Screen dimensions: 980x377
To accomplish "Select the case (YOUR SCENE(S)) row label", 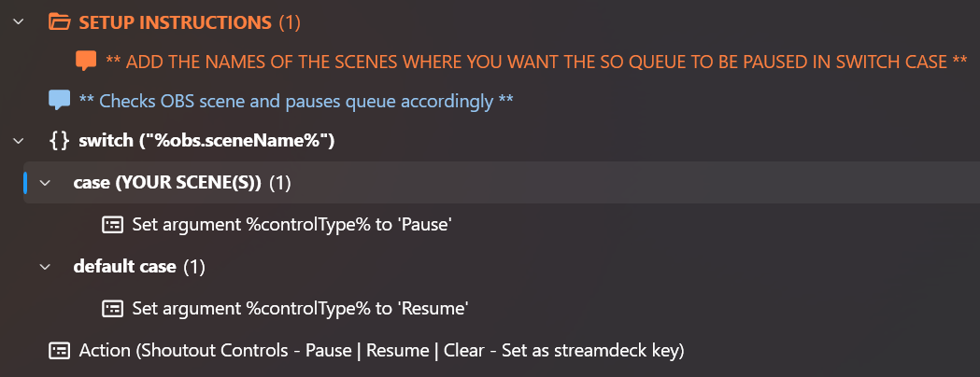I will (x=167, y=184).
